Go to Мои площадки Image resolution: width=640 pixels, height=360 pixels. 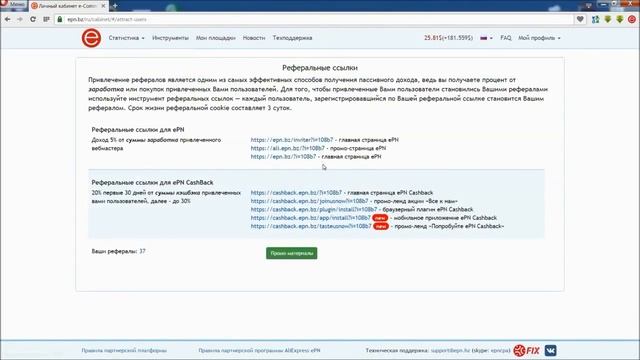coord(216,38)
